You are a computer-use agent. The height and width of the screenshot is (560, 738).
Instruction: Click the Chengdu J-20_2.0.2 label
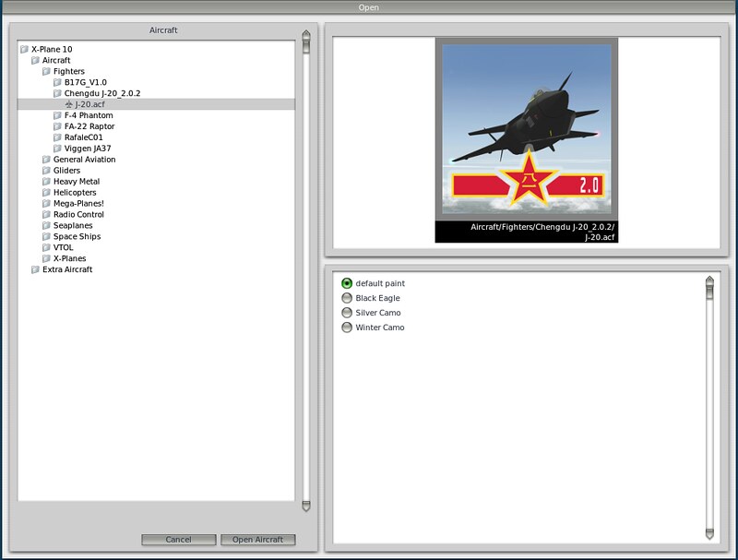coord(102,93)
